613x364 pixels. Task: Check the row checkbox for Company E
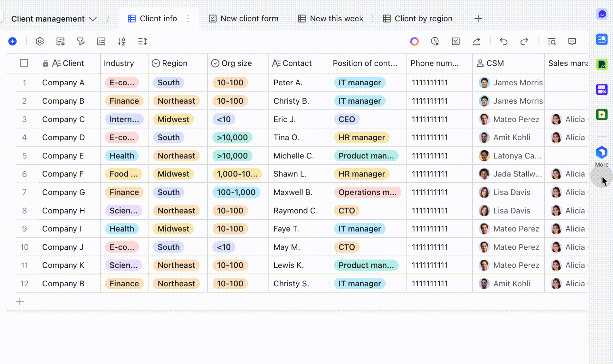(x=24, y=156)
